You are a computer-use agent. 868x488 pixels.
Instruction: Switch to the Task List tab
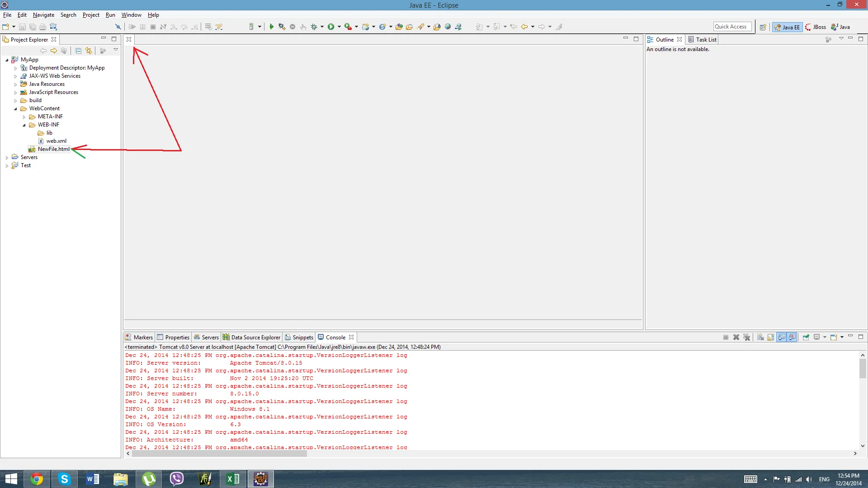pyautogui.click(x=703, y=40)
